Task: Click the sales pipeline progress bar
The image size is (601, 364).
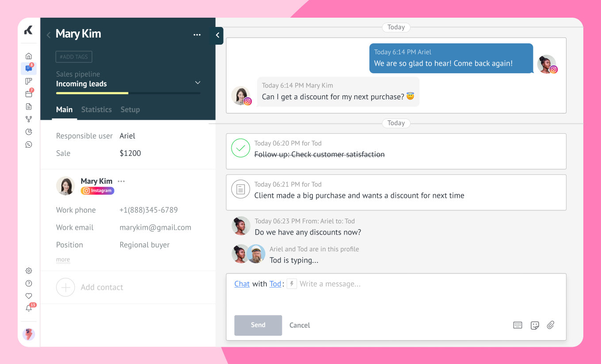Action: [x=128, y=93]
